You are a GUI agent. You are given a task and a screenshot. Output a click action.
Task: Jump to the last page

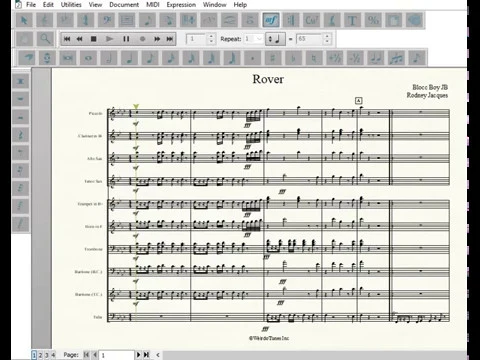[x=146, y=355]
